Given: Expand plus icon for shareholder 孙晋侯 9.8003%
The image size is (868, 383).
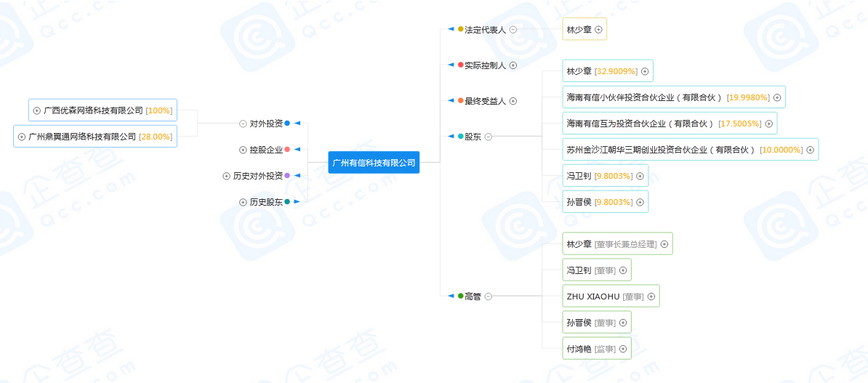Looking at the screenshot, I should pos(640,202).
